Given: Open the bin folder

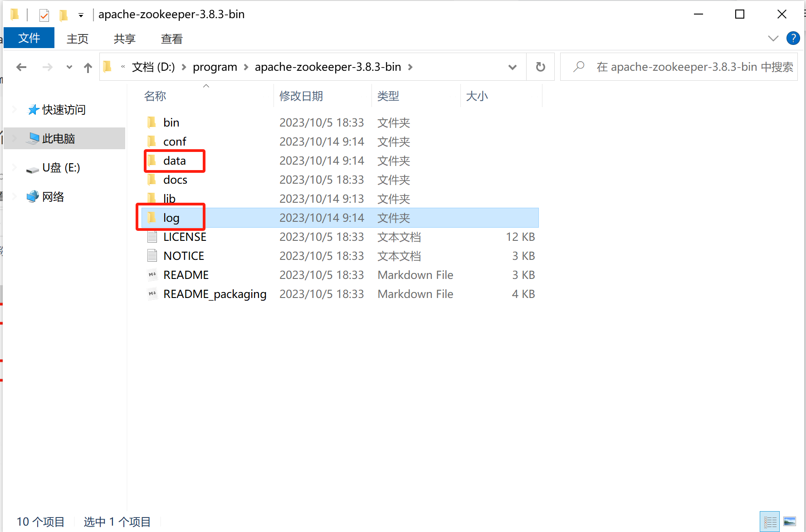Looking at the screenshot, I should coord(171,122).
